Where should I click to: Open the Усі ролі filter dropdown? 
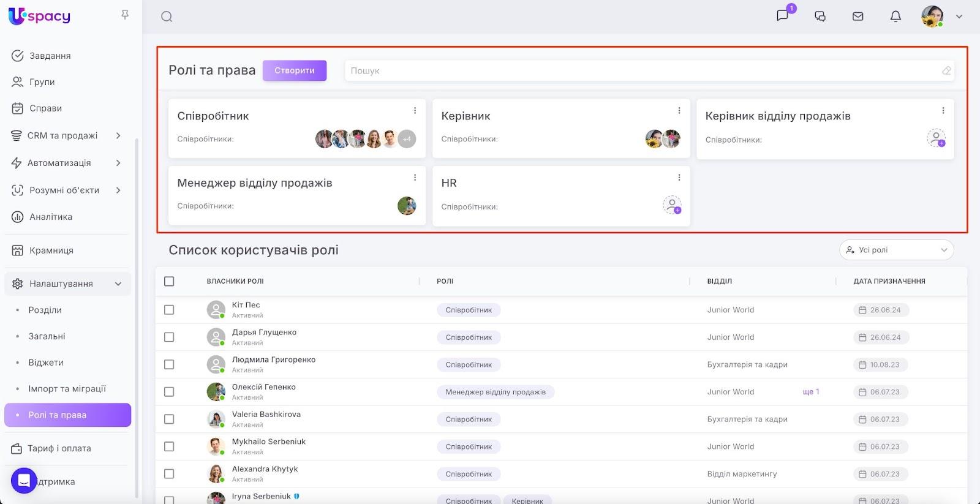click(x=896, y=250)
